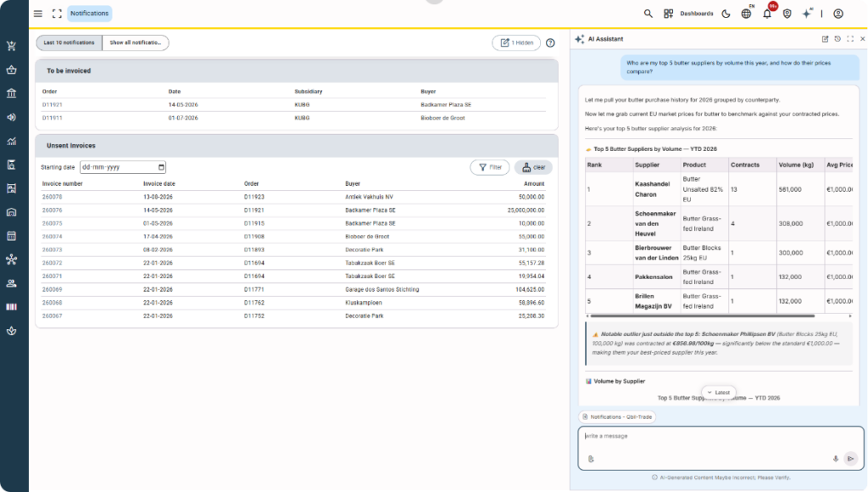868x492 pixels.
Task: Click the search magnifier icon
Action: coord(648,14)
